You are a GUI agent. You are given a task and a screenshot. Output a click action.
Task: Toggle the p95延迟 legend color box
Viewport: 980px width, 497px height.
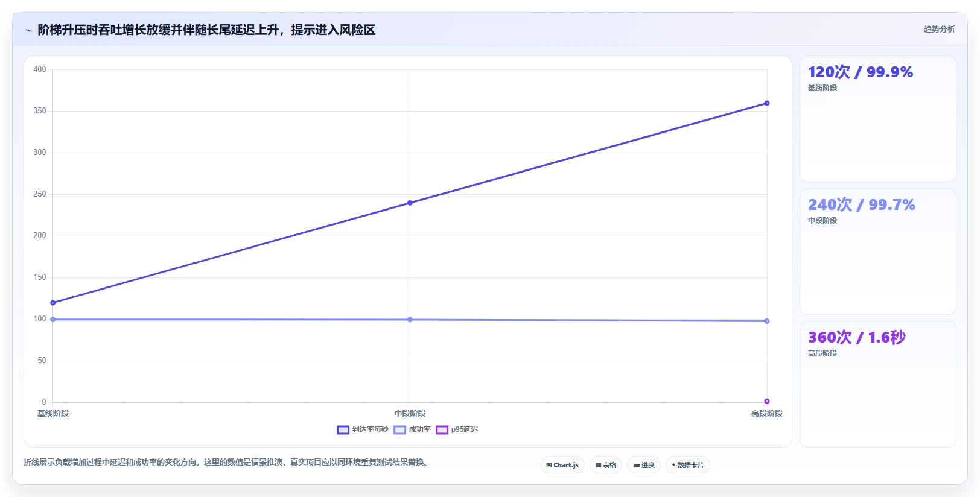tap(442, 430)
